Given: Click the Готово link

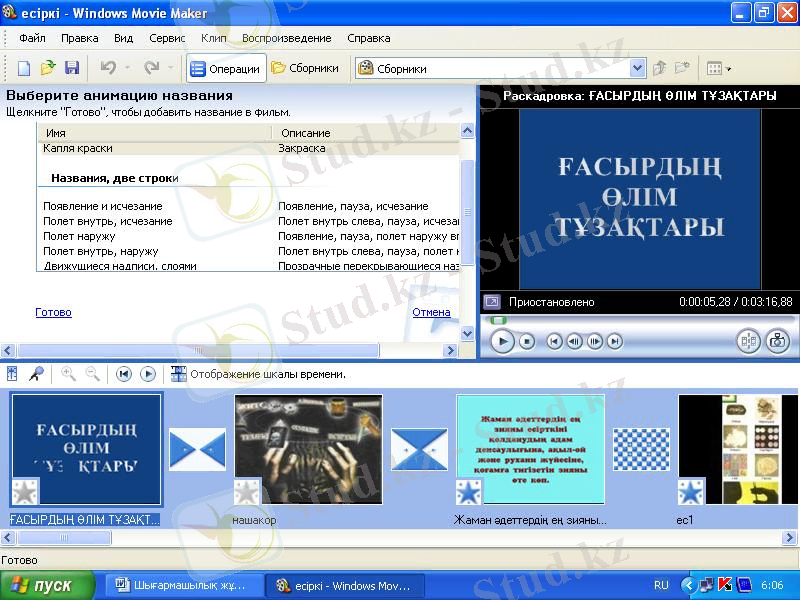Looking at the screenshot, I should [53, 312].
